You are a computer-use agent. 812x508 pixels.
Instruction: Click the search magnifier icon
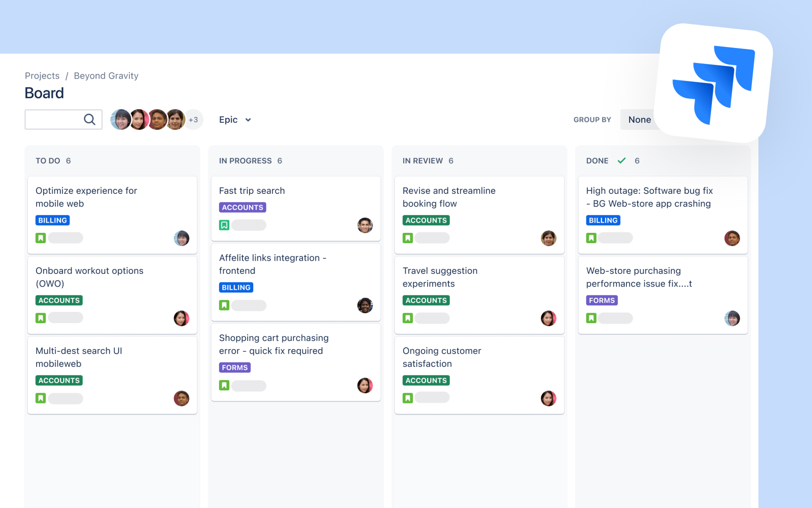click(x=89, y=119)
